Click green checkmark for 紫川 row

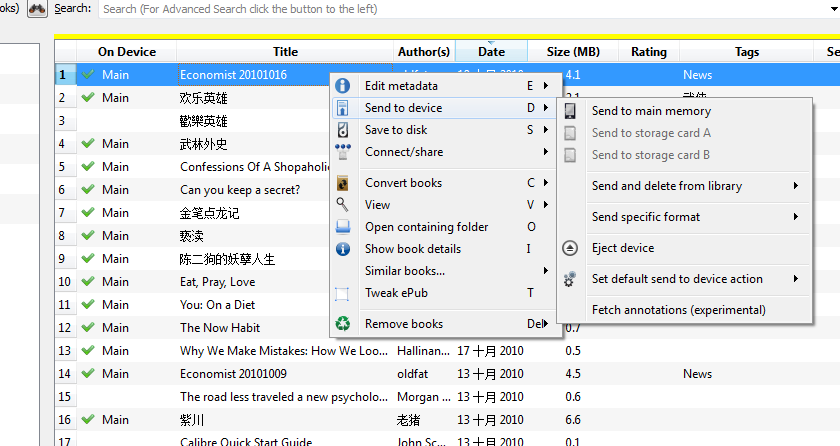coord(88,420)
